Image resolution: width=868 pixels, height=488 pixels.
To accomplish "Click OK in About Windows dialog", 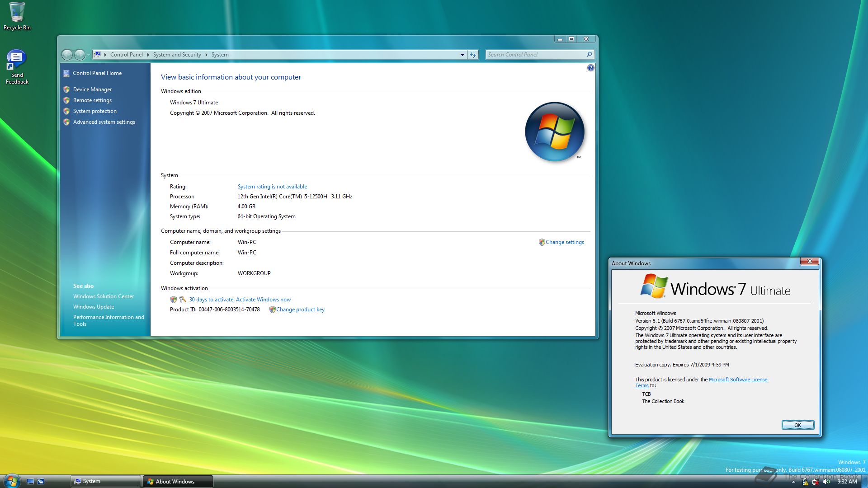I will click(798, 425).
